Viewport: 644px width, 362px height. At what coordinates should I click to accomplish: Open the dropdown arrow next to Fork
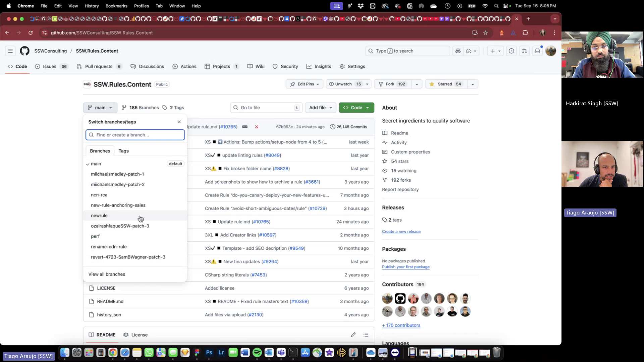pos(417,84)
